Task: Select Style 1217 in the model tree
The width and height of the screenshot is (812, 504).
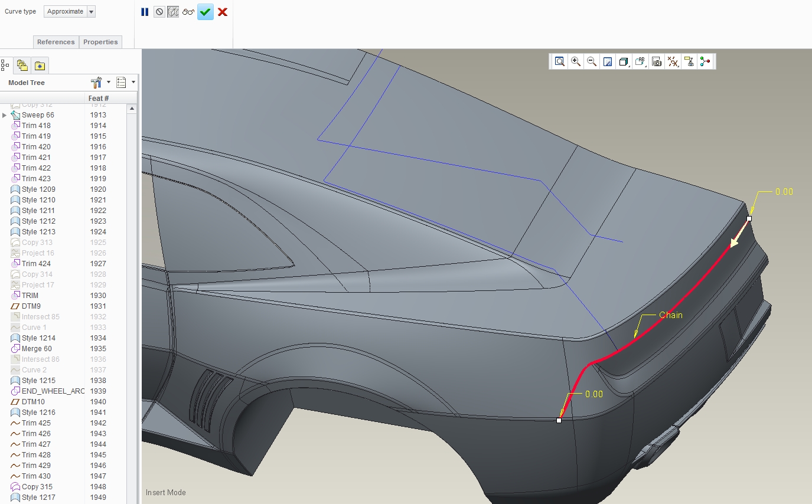Action: click(38, 498)
